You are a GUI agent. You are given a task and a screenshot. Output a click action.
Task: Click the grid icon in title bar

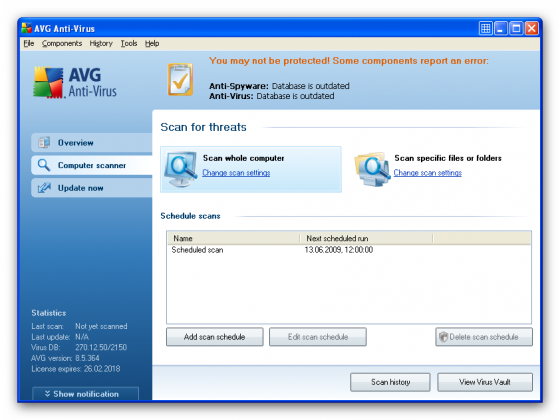tap(485, 28)
